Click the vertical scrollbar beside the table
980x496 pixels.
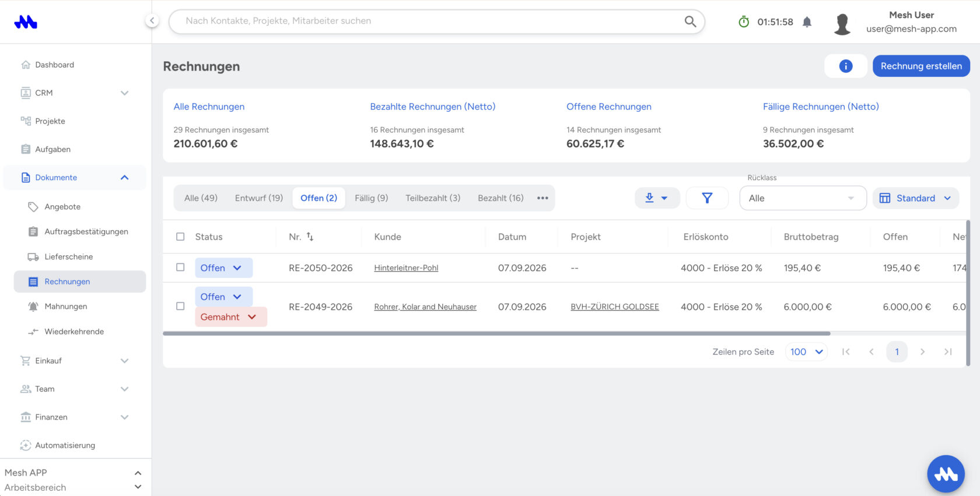coord(968,293)
